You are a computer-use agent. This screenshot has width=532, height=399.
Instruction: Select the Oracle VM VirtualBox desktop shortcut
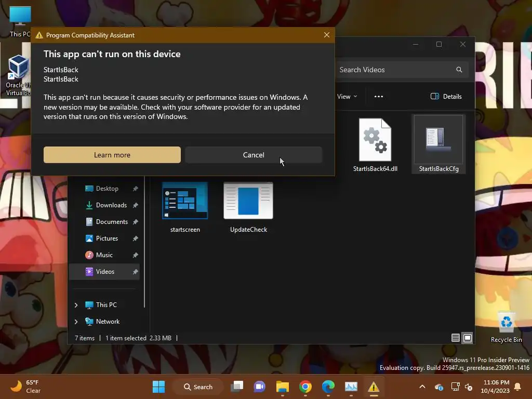tap(18, 75)
